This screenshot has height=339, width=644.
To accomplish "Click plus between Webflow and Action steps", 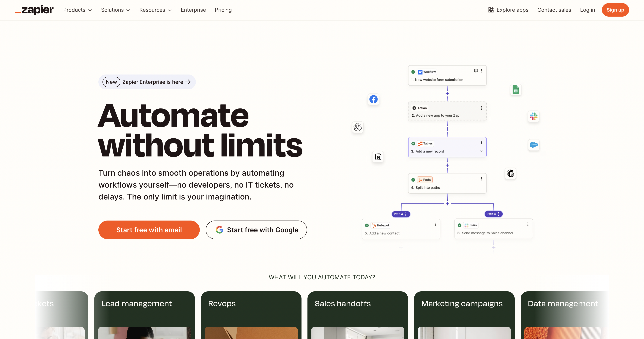I will pyautogui.click(x=447, y=94).
